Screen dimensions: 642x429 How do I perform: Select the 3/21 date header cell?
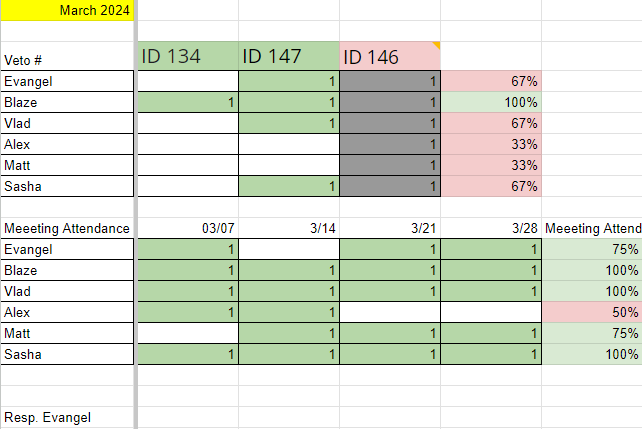(x=390, y=228)
